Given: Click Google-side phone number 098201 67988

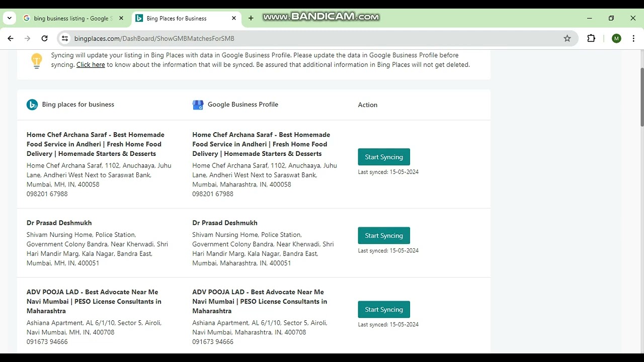Looking at the screenshot, I should (x=213, y=194).
